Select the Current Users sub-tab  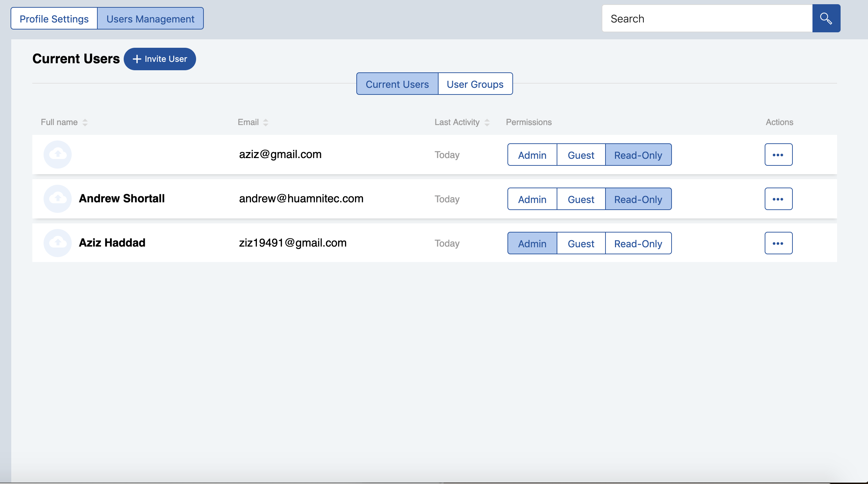(x=397, y=84)
